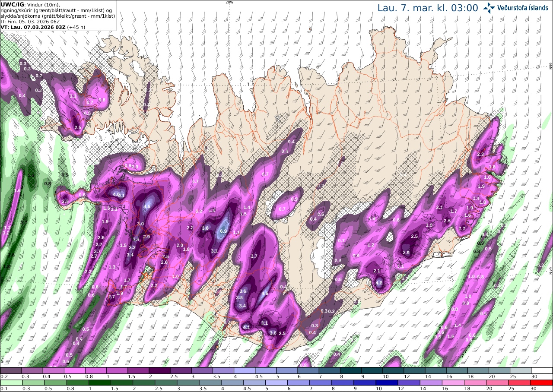This screenshot has height=392, width=553.
Task: Click the '3.2' precipitation value on map
Action: pyautogui.click(x=132, y=247)
